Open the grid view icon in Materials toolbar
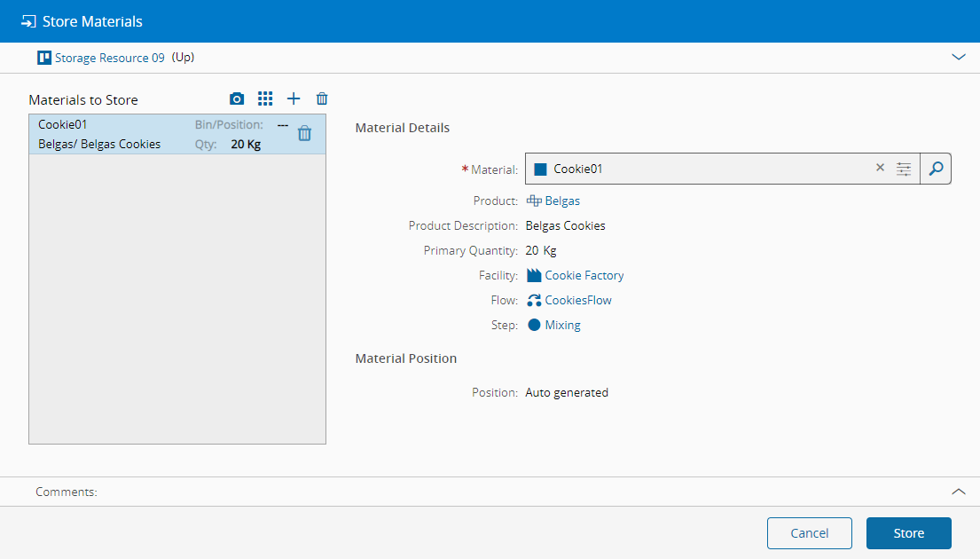This screenshot has width=980, height=559. pyautogui.click(x=265, y=98)
